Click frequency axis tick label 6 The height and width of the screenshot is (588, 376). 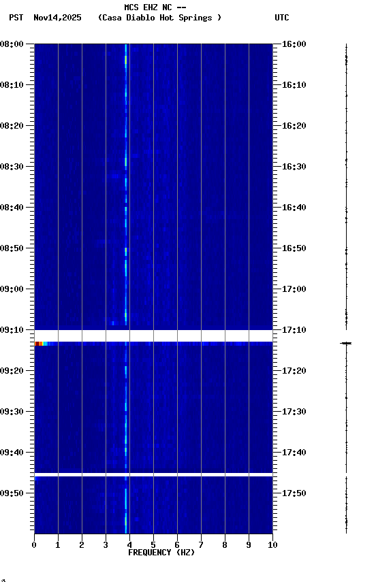pos(177,545)
